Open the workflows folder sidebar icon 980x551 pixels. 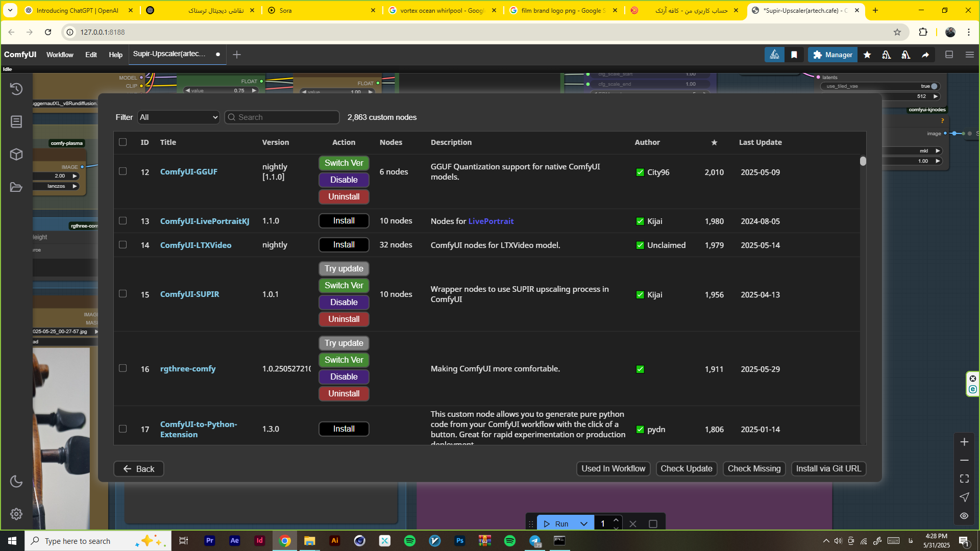coord(16,187)
